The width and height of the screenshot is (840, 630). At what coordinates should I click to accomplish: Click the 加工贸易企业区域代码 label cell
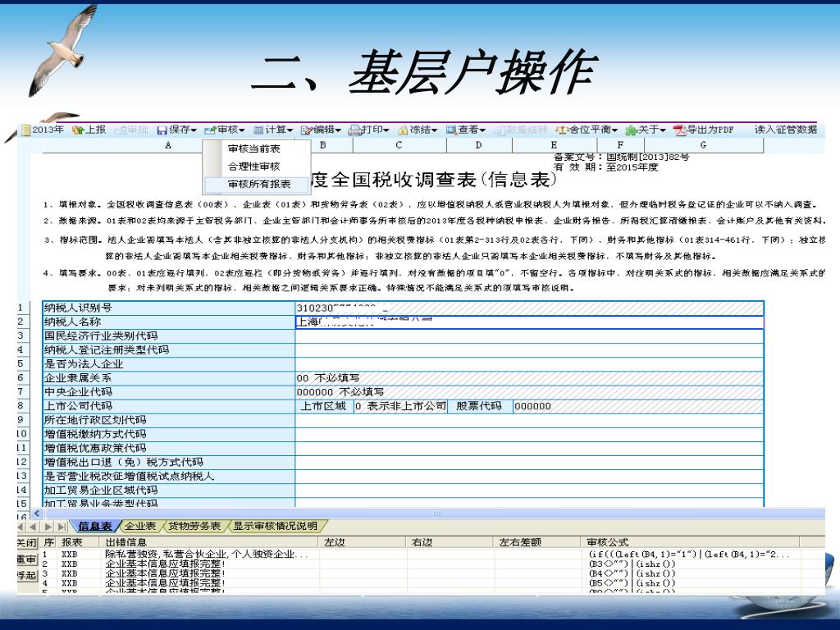click(x=169, y=491)
